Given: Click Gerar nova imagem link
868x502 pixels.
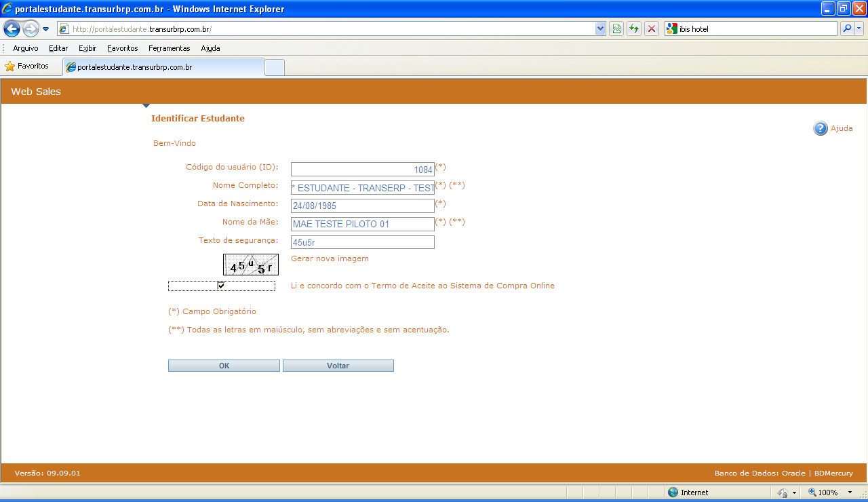Looking at the screenshot, I should [330, 258].
